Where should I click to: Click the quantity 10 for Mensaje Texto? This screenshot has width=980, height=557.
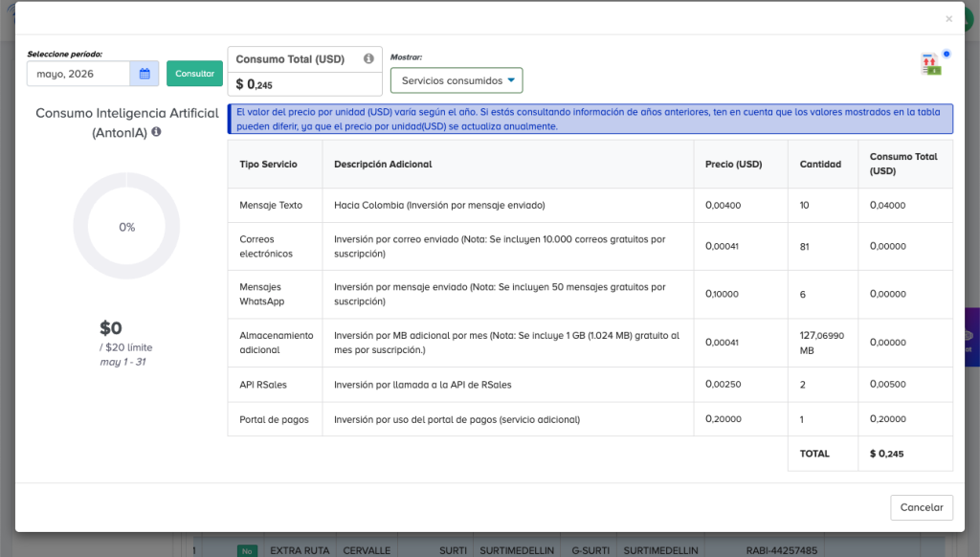point(804,205)
